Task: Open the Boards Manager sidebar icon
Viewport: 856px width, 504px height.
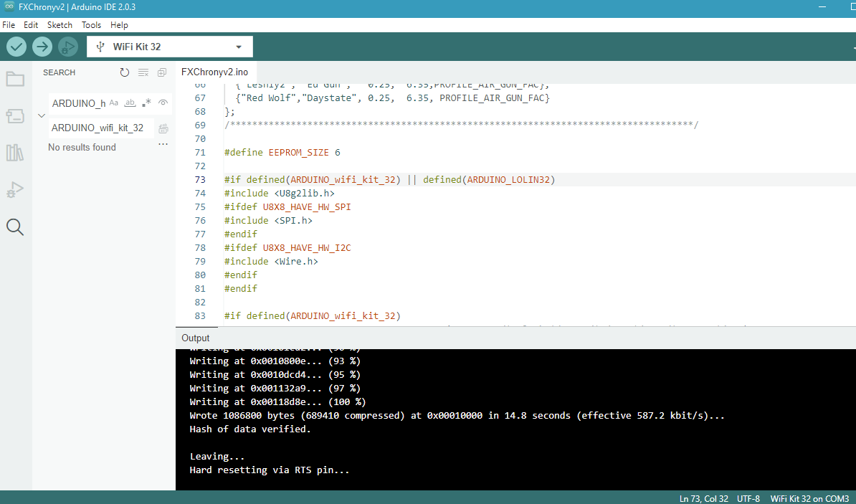Action: pos(15,115)
